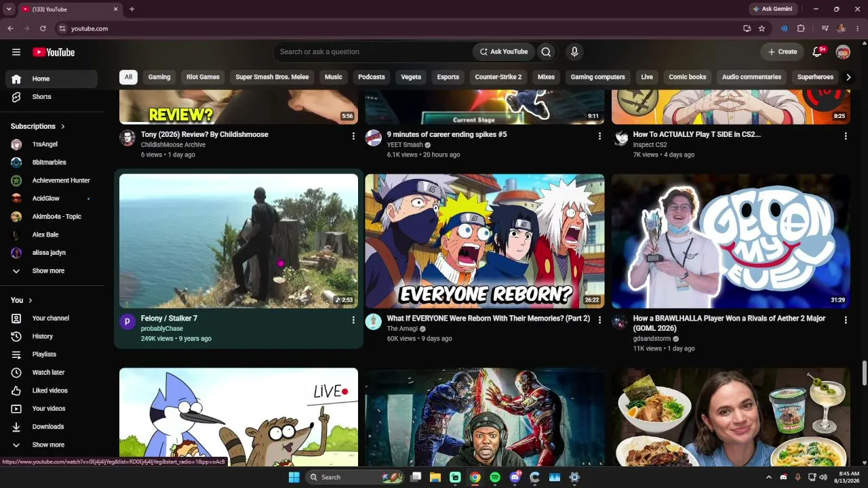
Task: Open video title Felony / Stalker 7
Action: [169, 319]
